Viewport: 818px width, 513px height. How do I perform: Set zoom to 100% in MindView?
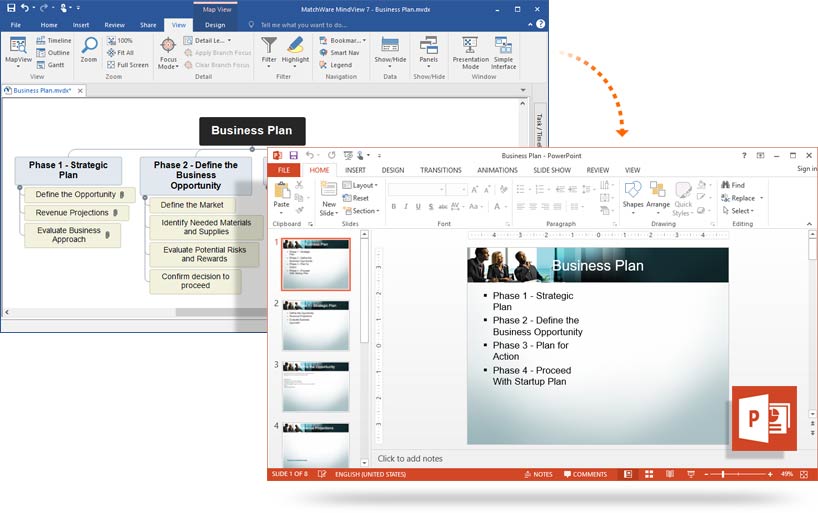(x=120, y=40)
